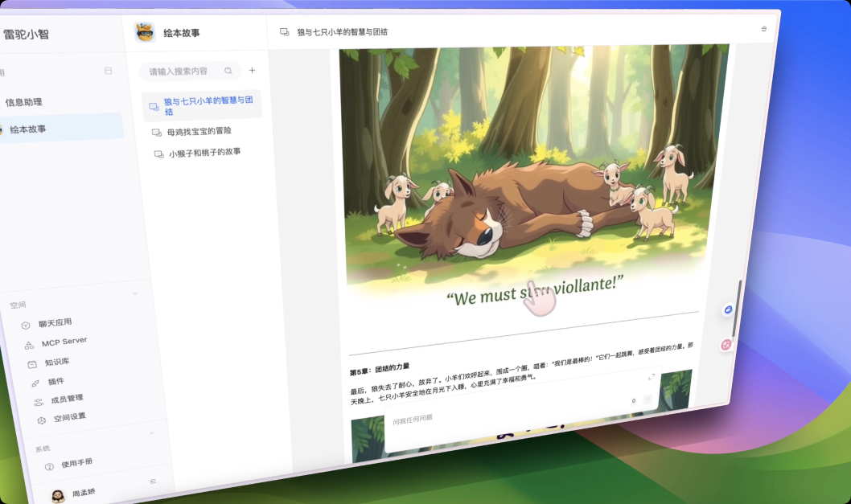Open 空间设置 label in sidebar

click(69, 418)
